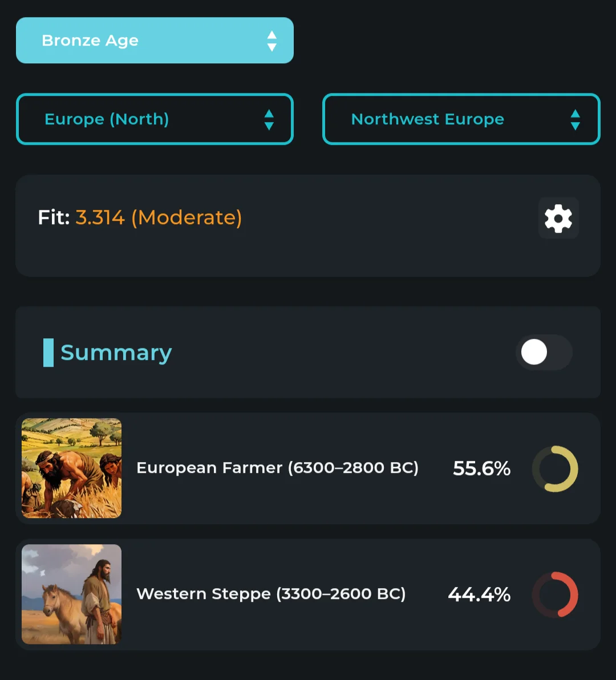616x680 pixels.
Task: Select the Western Steppe (3300–2600 BC) row
Action: [x=308, y=594]
